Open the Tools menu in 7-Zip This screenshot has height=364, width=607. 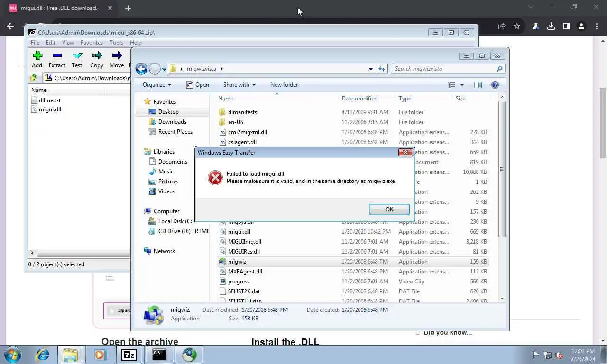[x=116, y=43]
